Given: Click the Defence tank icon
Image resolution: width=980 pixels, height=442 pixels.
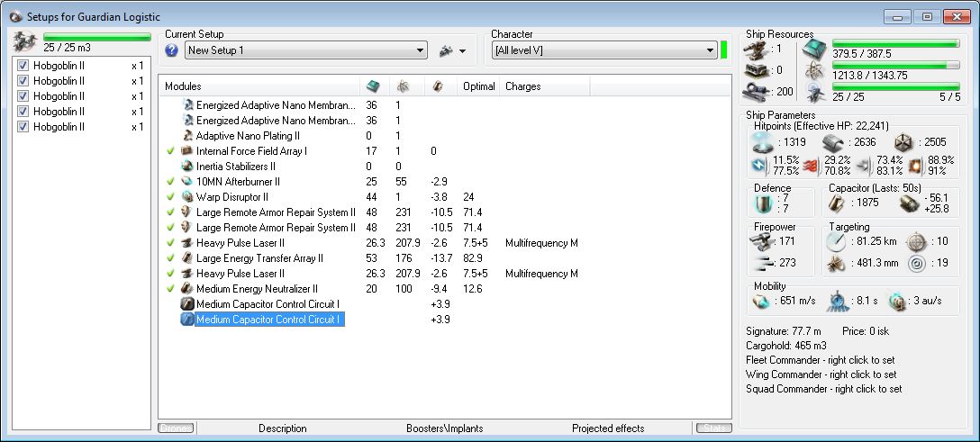Looking at the screenshot, I should (x=761, y=203).
